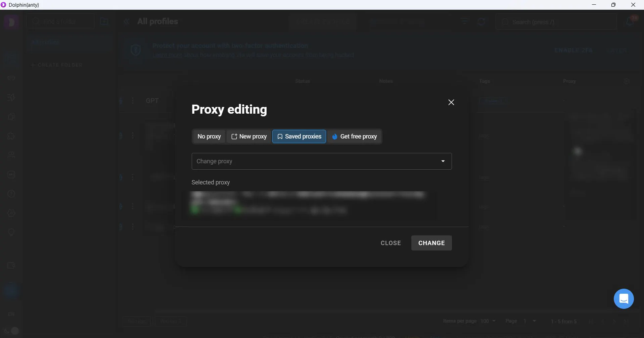Click the Dolphin logo in sidebar
Screen dimensions: 644x338
[11, 22]
